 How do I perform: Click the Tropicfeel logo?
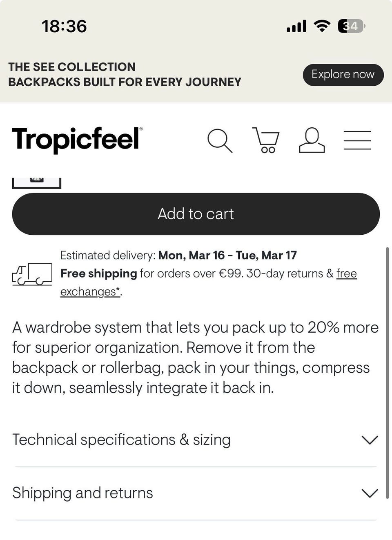pos(77,139)
